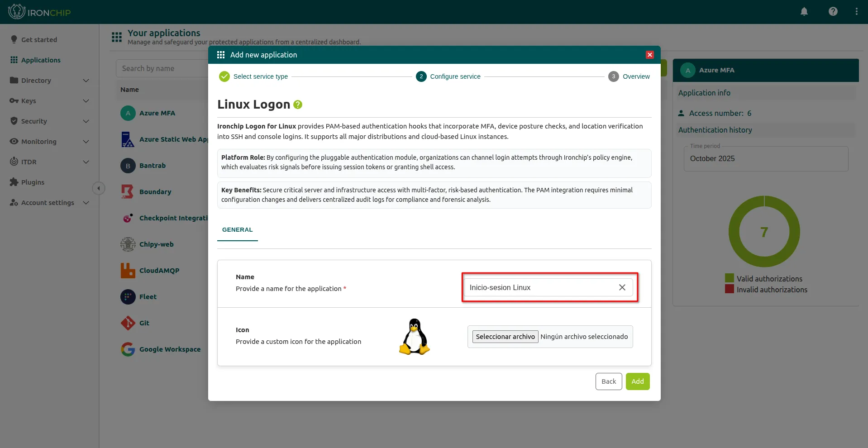Go to the Select service type step
Viewport: 868px width, 448px height.
pyautogui.click(x=253, y=76)
